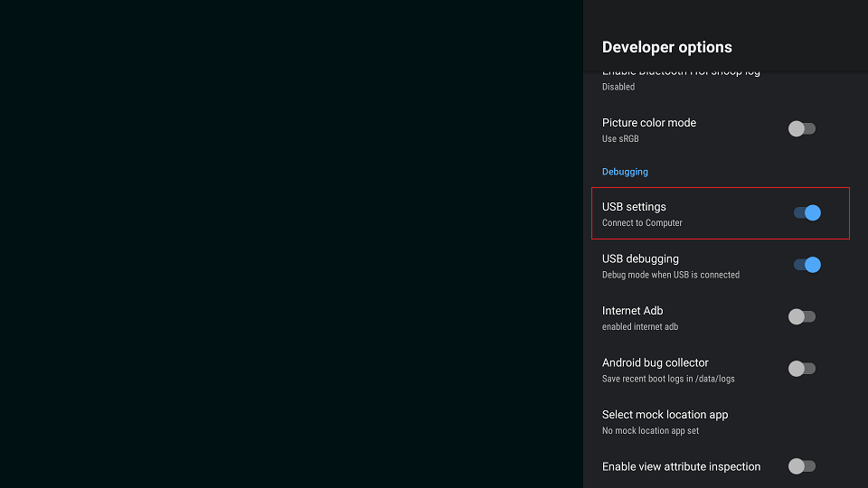Click the "Connect to Computer" subtitle
This screenshot has height=488, width=868.
[x=642, y=223]
